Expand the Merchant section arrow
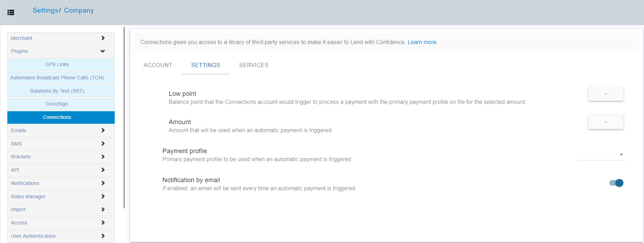This screenshot has width=644, height=243. 103,38
